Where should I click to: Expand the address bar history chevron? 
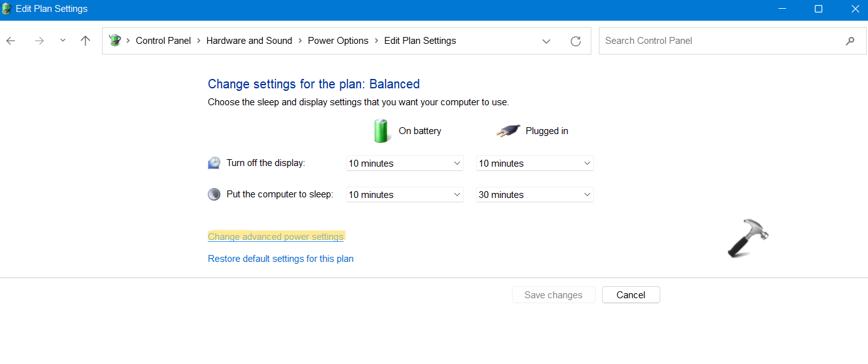point(546,41)
